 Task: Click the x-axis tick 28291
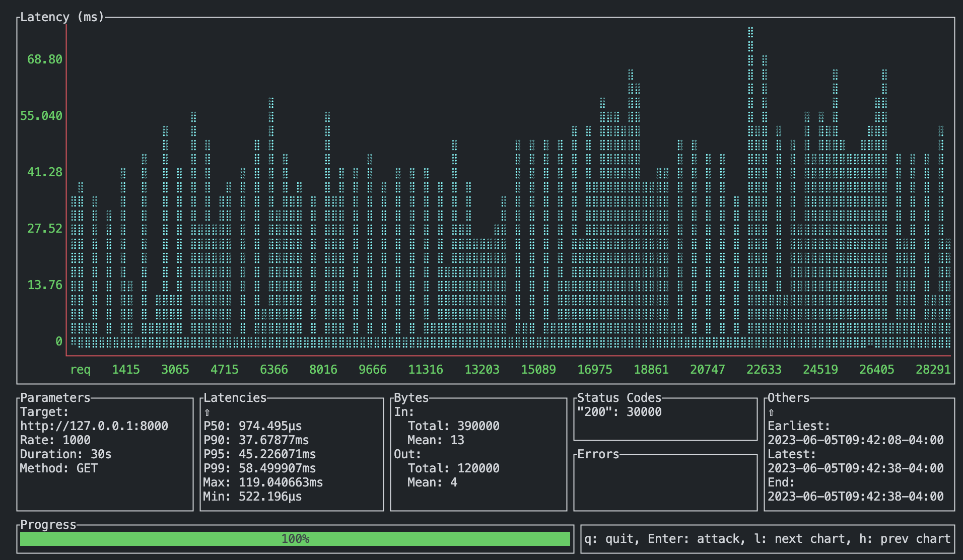click(933, 370)
